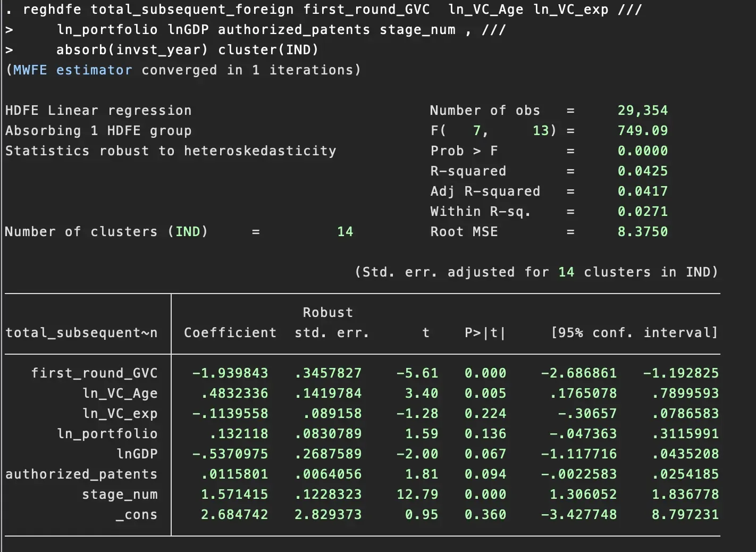Click the stage_num t-statistic 12.79

coord(417,495)
